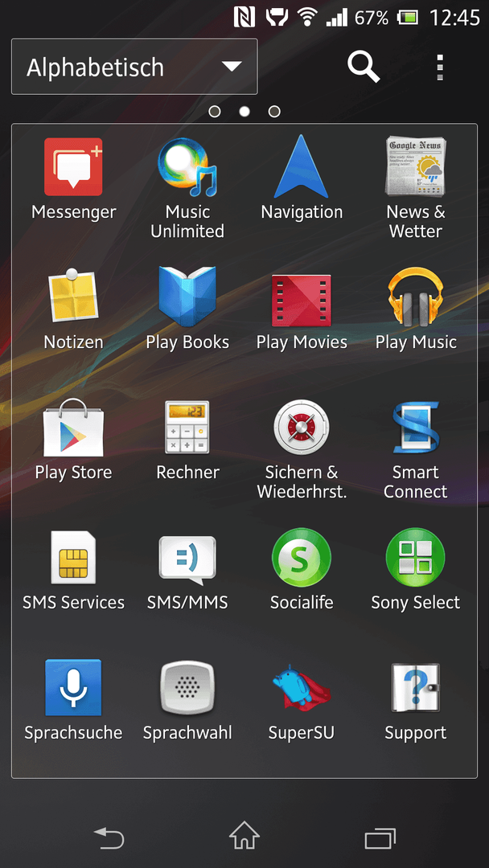Tap the Android home button
The image size is (489, 868).
(244, 835)
